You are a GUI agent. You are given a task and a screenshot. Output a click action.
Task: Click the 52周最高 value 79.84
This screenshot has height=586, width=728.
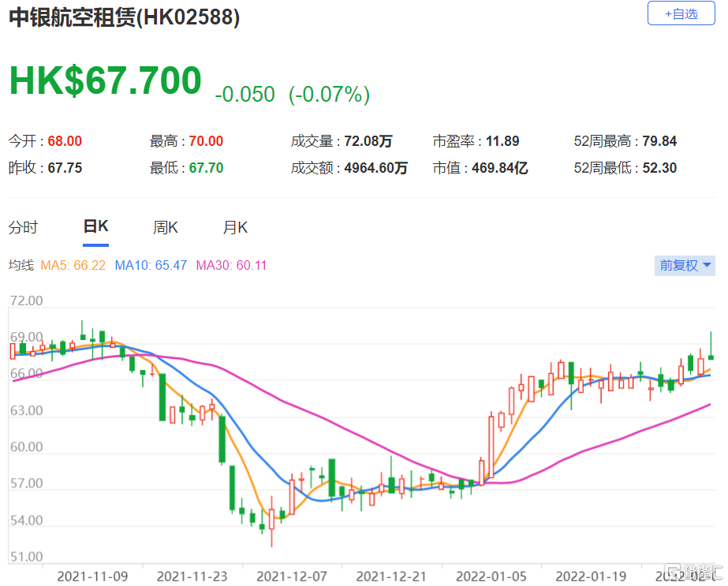coord(659,142)
